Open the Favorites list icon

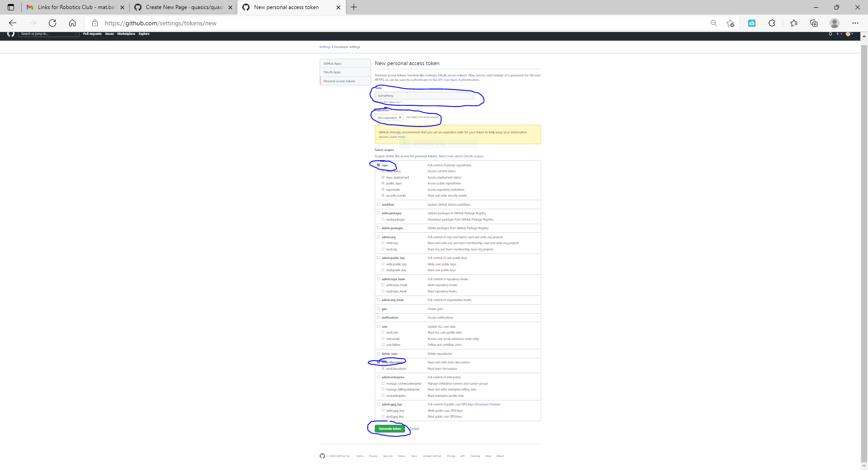[794, 23]
